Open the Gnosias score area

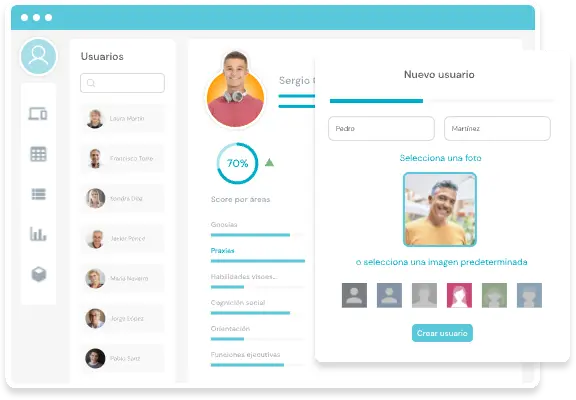tap(224, 224)
